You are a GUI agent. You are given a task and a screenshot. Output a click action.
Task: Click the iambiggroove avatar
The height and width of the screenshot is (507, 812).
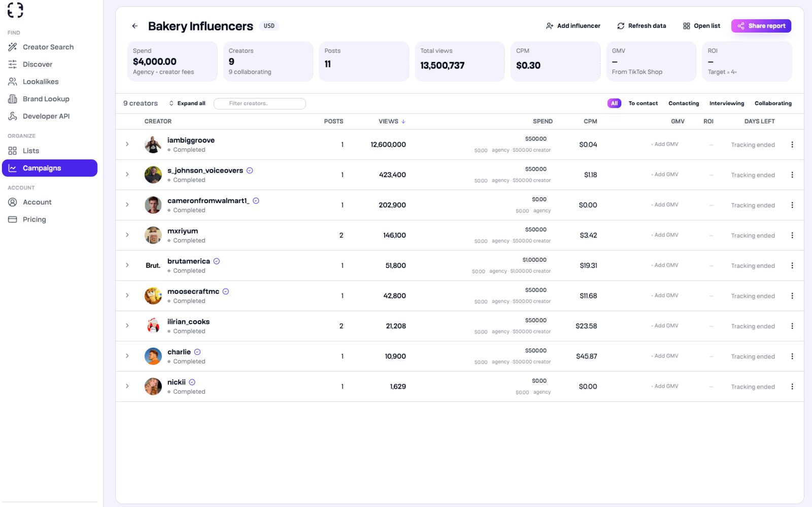click(153, 145)
